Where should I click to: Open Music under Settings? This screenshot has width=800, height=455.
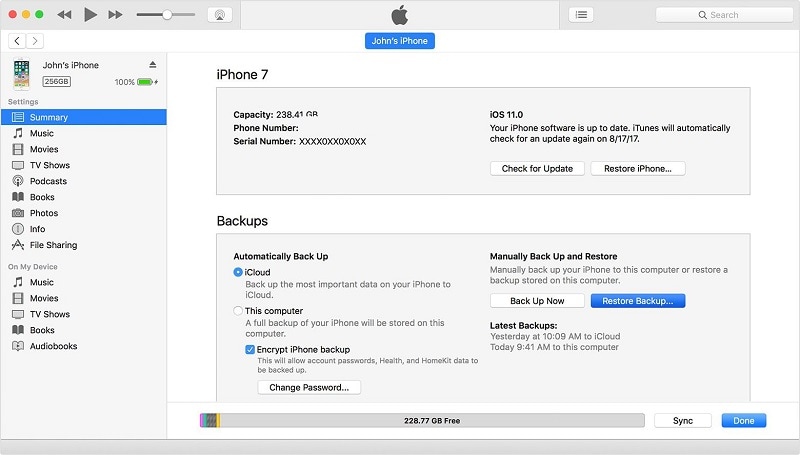(x=84, y=133)
